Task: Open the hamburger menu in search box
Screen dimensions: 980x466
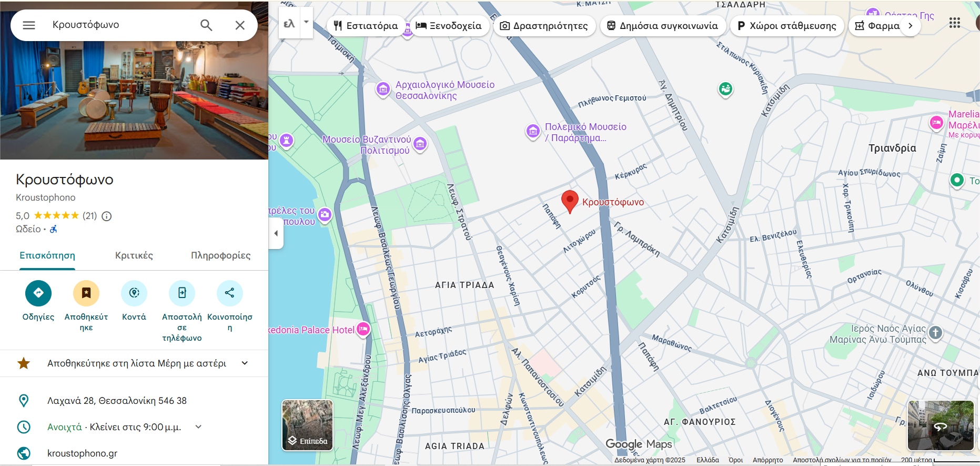Action: click(29, 25)
